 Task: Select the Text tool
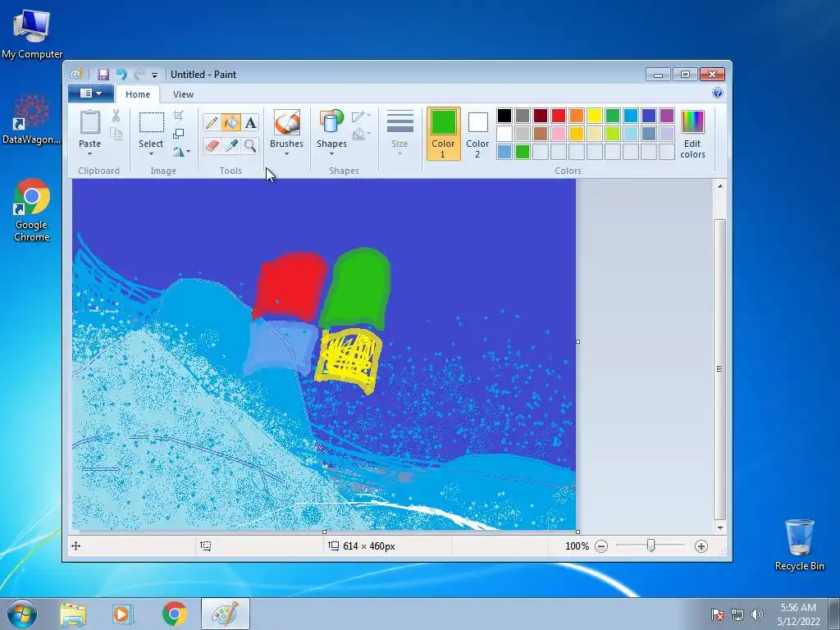pyautogui.click(x=250, y=123)
